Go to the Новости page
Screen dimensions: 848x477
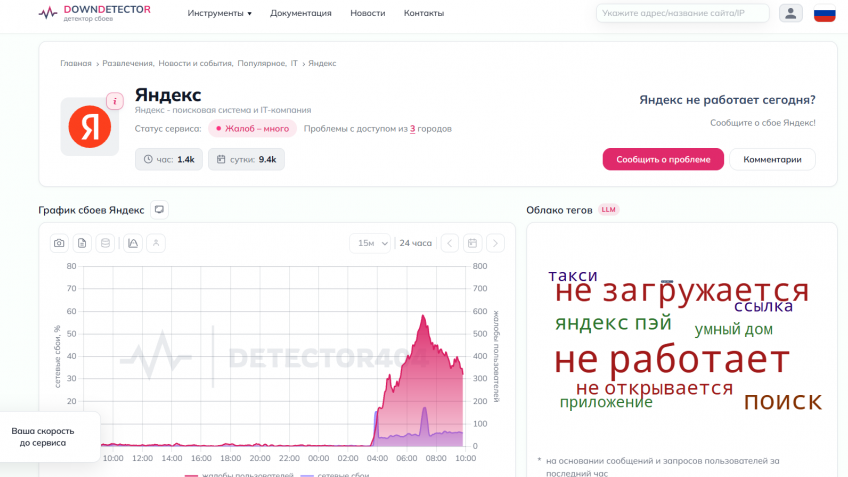tap(368, 13)
